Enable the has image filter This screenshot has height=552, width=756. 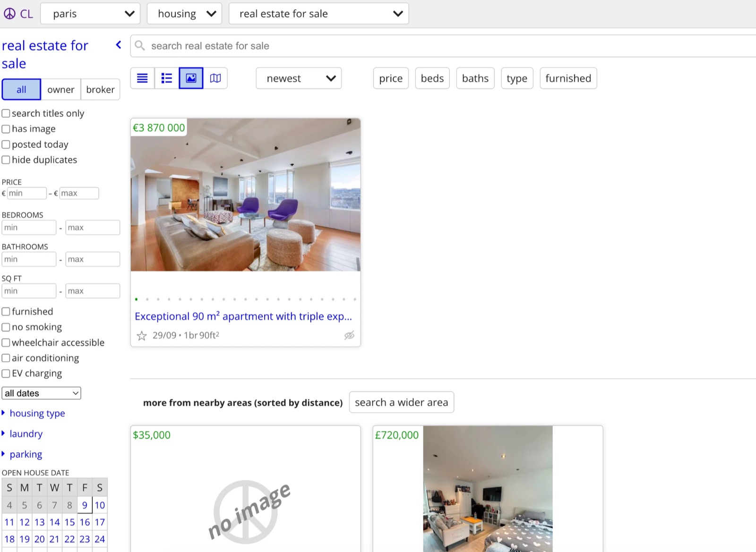tap(6, 129)
